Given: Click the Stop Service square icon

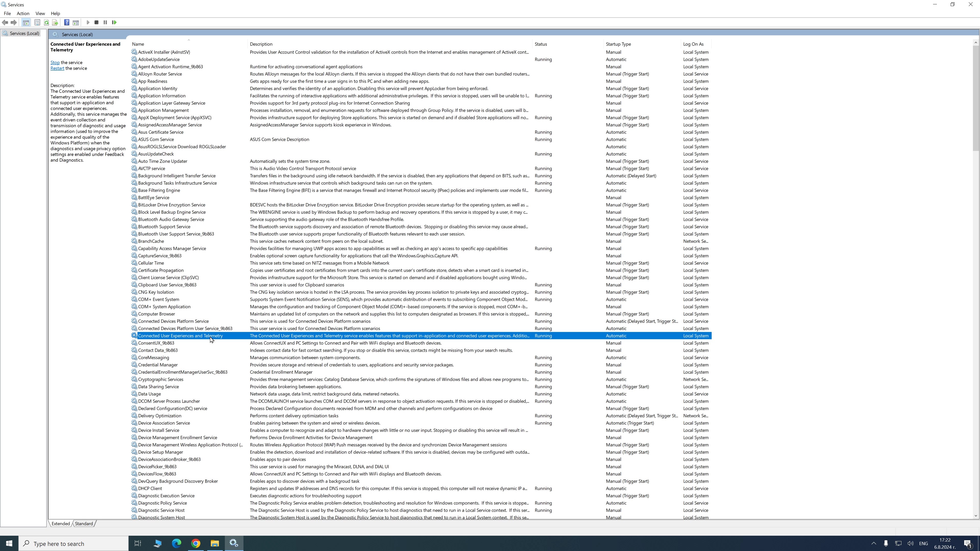Looking at the screenshot, I should pos(97,22).
